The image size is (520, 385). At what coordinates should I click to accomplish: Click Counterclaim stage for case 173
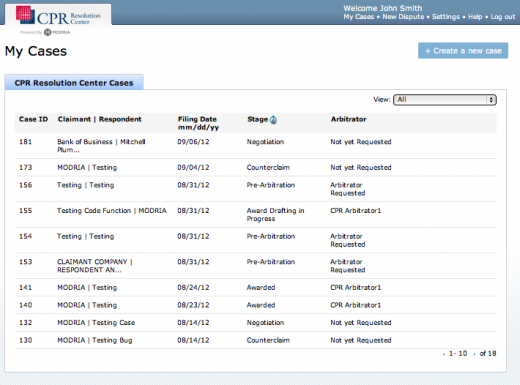(x=268, y=168)
